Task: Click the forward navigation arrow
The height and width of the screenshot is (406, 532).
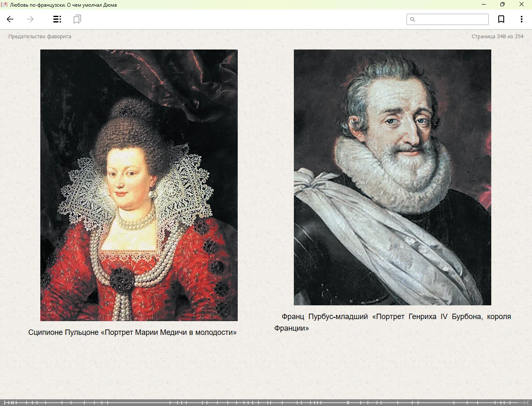Action: [x=30, y=19]
